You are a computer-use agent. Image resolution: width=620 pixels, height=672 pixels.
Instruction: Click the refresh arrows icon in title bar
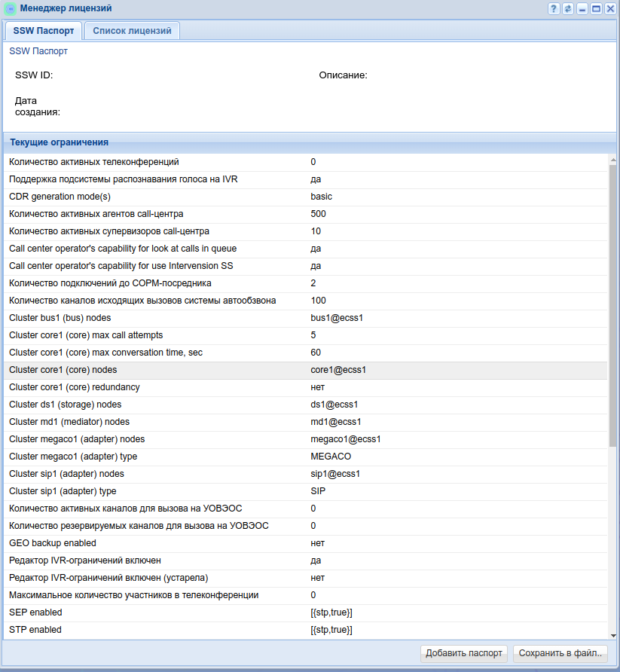(568, 9)
